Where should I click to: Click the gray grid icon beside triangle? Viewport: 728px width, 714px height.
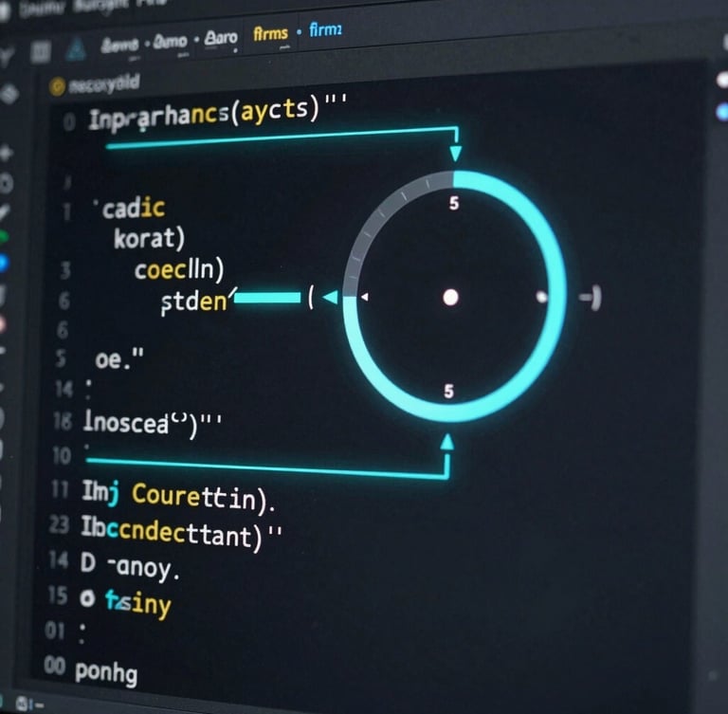click(x=41, y=52)
